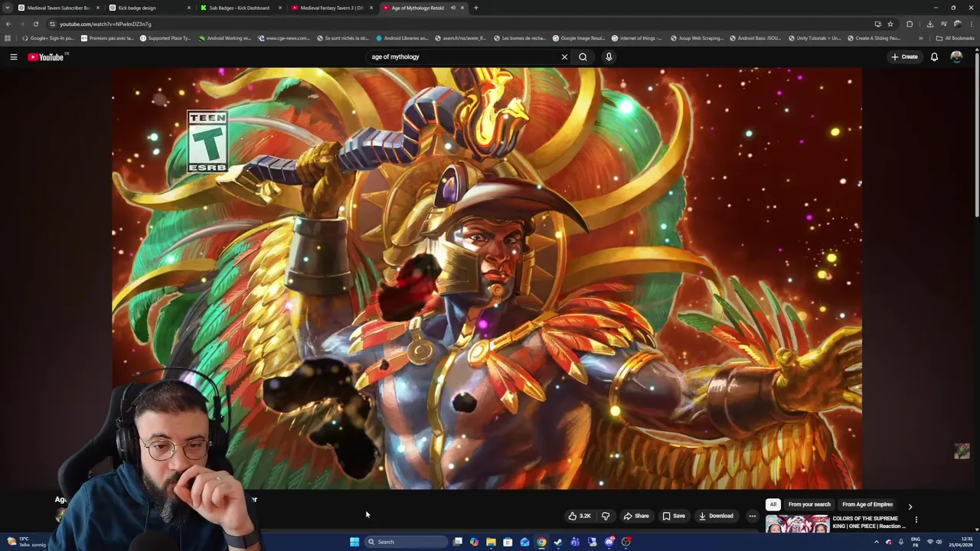Open the video's more actions menu
The width and height of the screenshot is (980, 551).
click(752, 516)
